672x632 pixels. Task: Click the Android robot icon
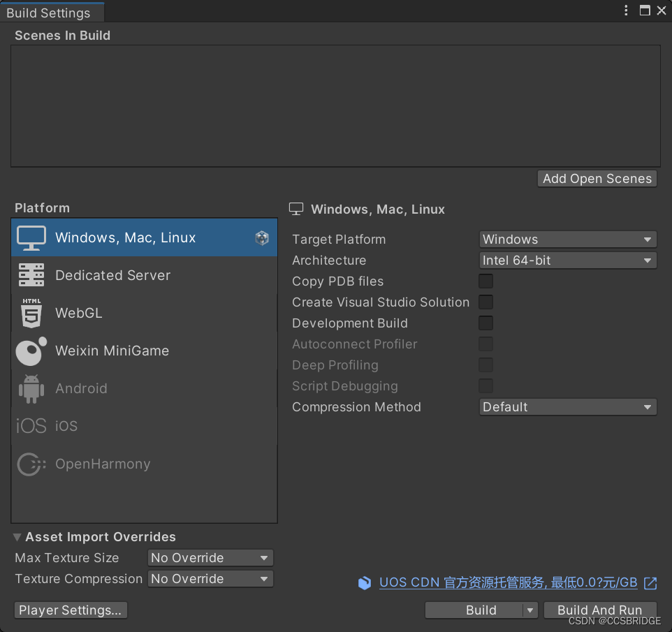pos(31,388)
